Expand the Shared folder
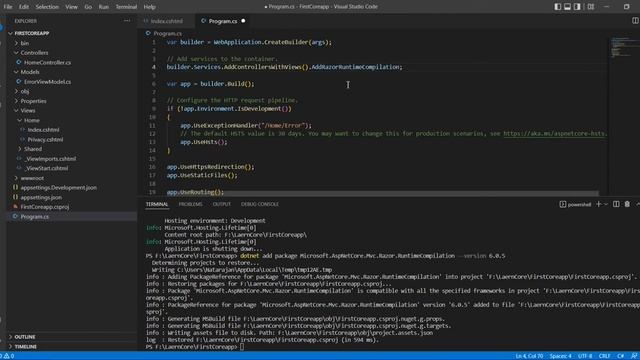Screen dimensions: 640x360 pos(20,149)
